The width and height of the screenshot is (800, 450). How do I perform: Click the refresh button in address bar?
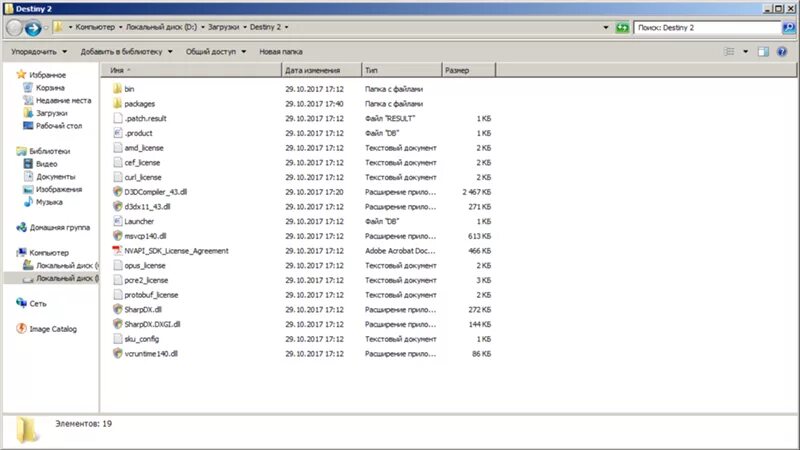click(x=621, y=28)
